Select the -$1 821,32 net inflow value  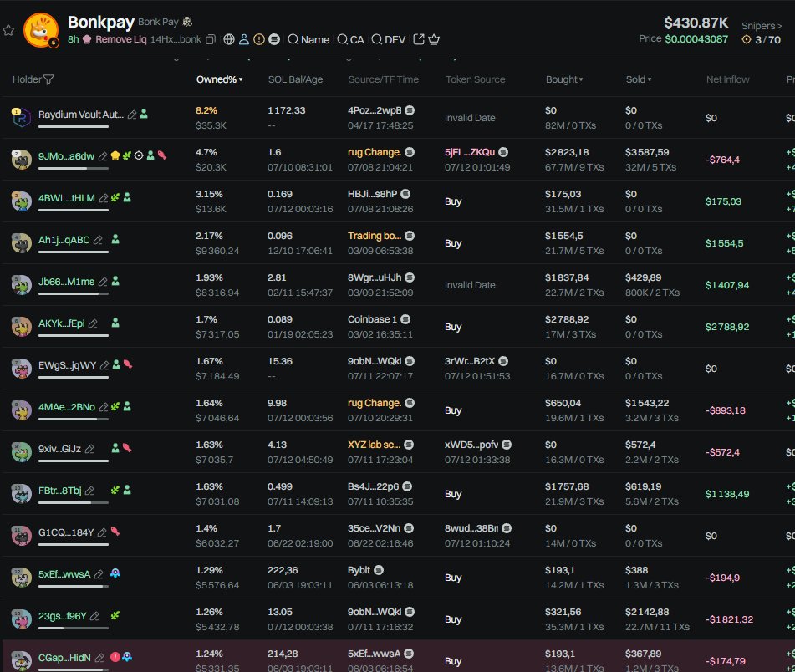pyautogui.click(x=729, y=619)
